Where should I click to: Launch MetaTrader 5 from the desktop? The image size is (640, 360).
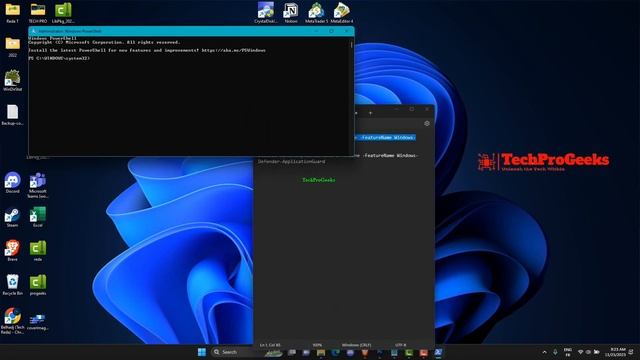[x=316, y=13]
